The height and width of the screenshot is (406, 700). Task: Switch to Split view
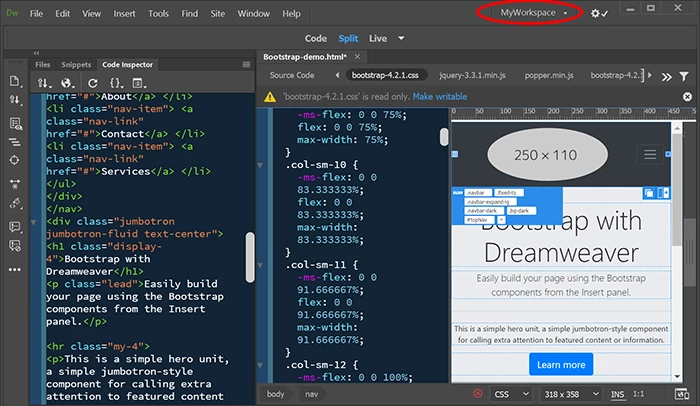pyautogui.click(x=348, y=38)
